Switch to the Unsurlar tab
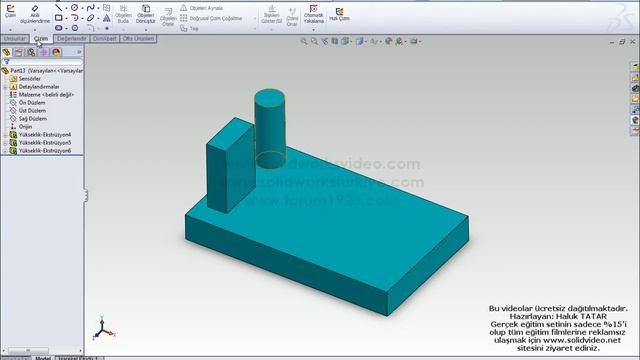Image resolution: width=640 pixels, height=360 pixels. pyautogui.click(x=15, y=39)
